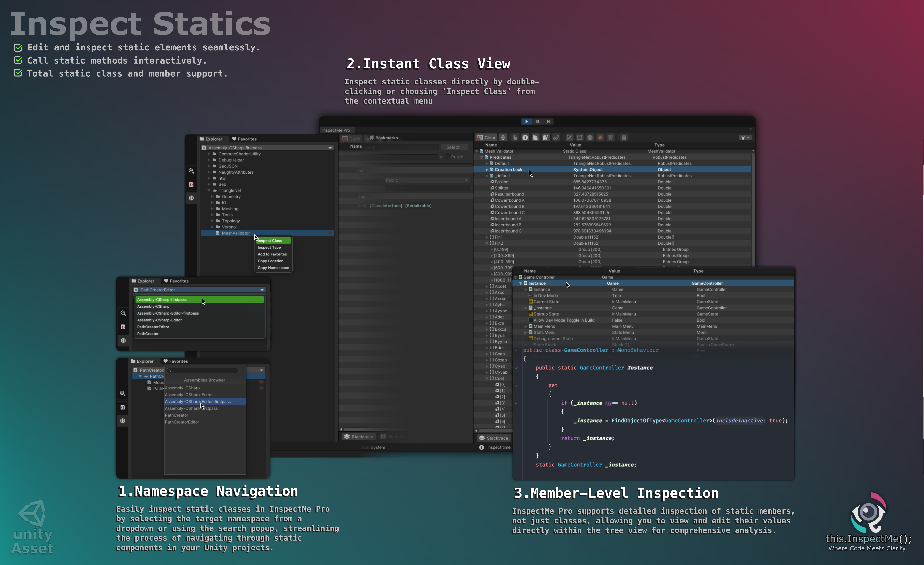
Task: Click the red cube trash toolbar icon
Action: [610, 137]
